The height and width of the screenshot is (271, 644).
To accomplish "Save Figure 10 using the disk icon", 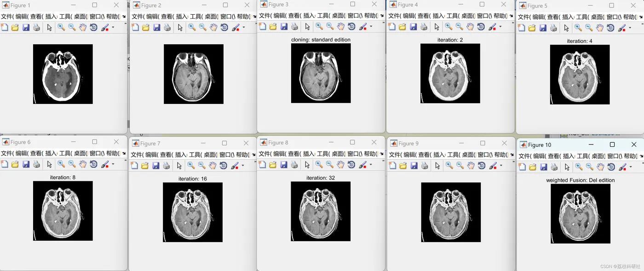I will coord(544,167).
